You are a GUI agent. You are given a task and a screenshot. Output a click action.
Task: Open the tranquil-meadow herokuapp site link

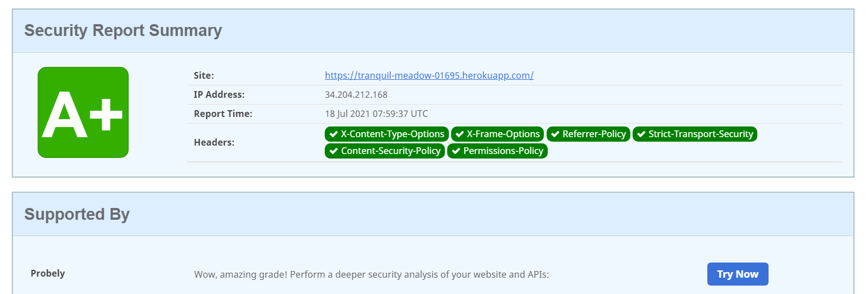(429, 75)
